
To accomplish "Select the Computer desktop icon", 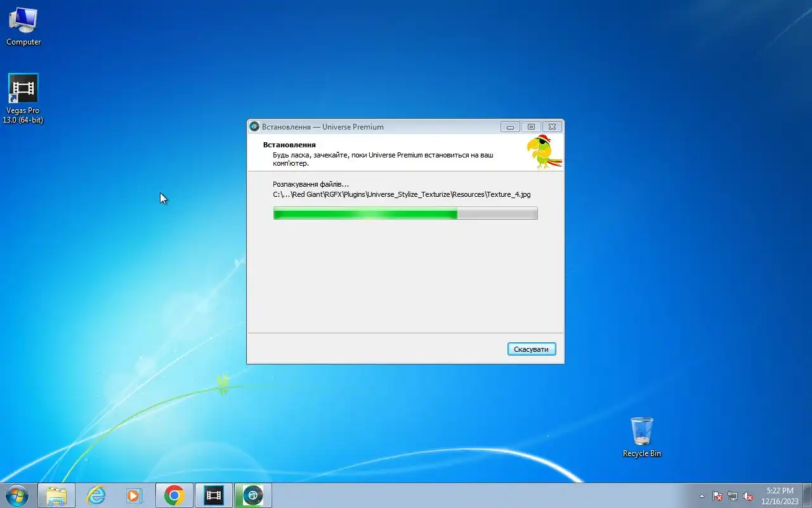I will click(23, 27).
